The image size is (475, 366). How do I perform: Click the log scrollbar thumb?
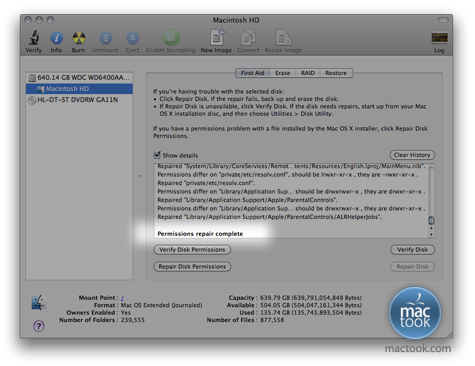[x=431, y=221]
